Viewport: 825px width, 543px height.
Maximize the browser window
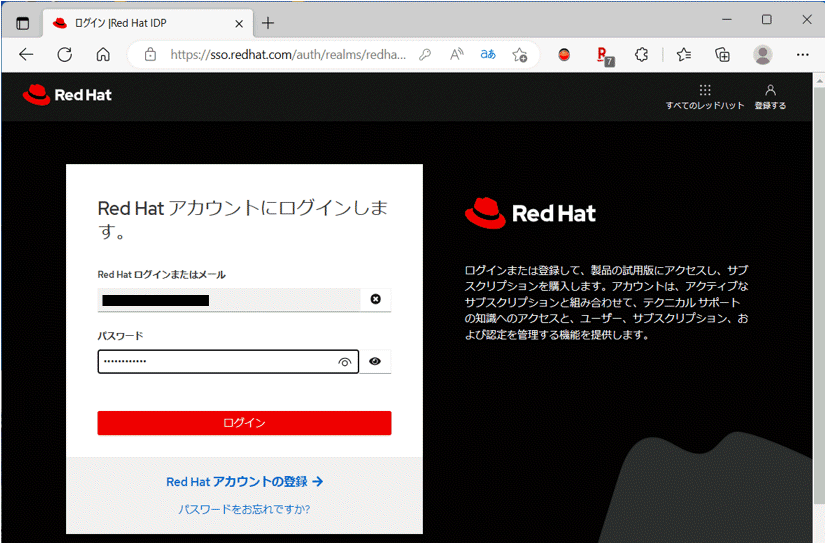pos(767,19)
